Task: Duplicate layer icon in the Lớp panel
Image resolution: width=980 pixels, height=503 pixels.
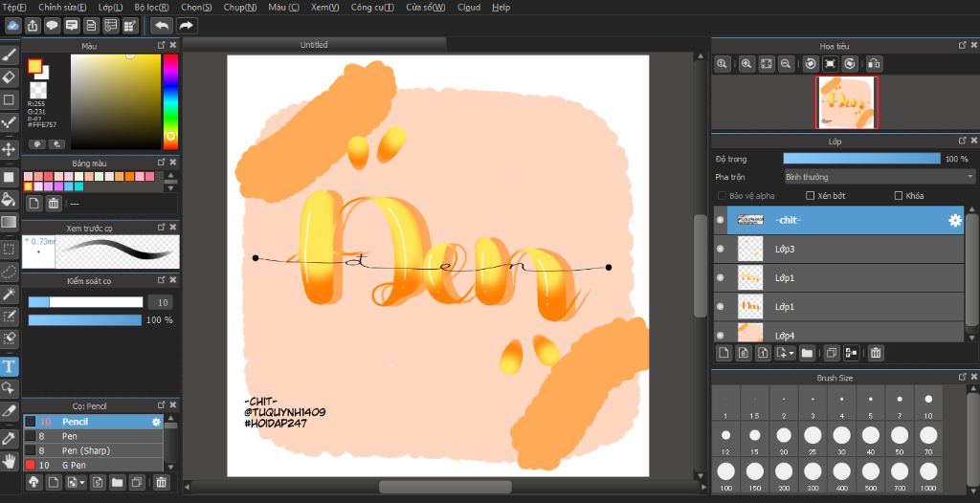Action: point(831,353)
